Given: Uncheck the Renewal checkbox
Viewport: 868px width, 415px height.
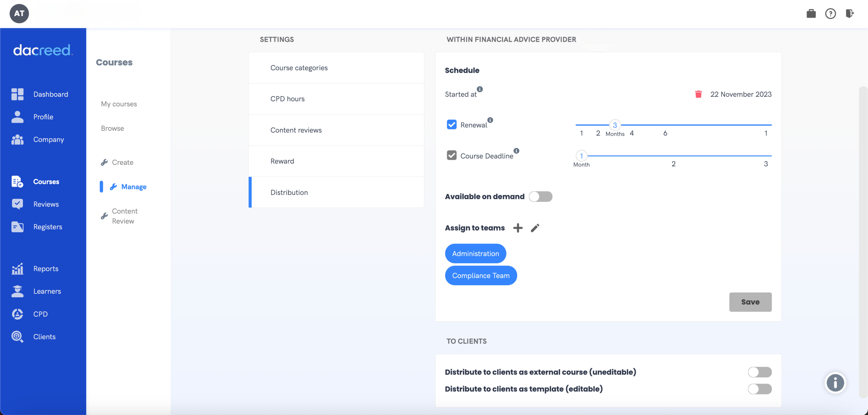Looking at the screenshot, I should pyautogui.click(x=451, y=125).
